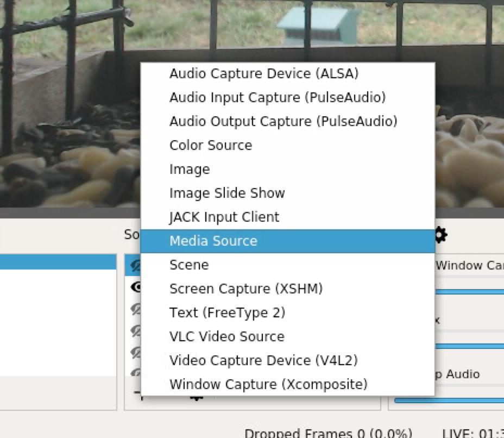Screen dimensions: 504x438
Task: Select the highlighted scene in the scenes list
Action: (x=58, y=262)
